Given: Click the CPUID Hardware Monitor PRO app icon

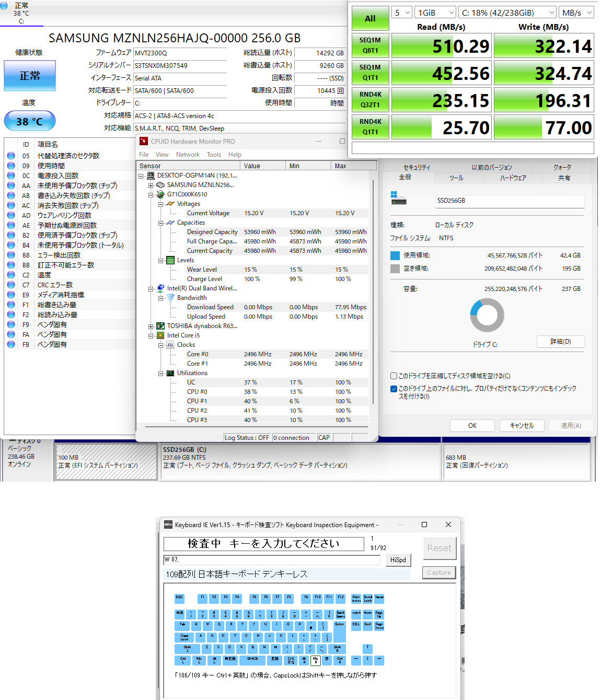Looking at the screenshot, I should (144, 141).
